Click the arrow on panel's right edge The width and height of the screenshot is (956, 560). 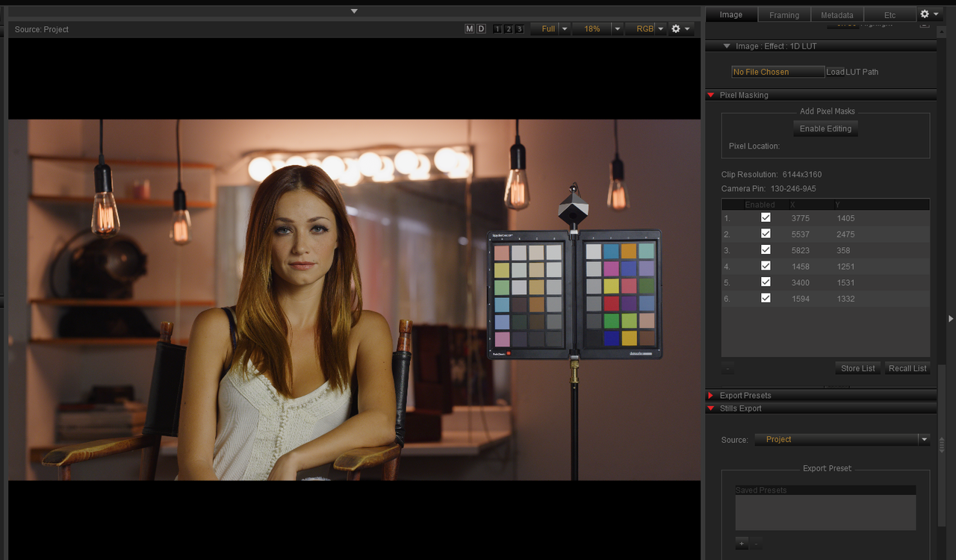(951, 319)
